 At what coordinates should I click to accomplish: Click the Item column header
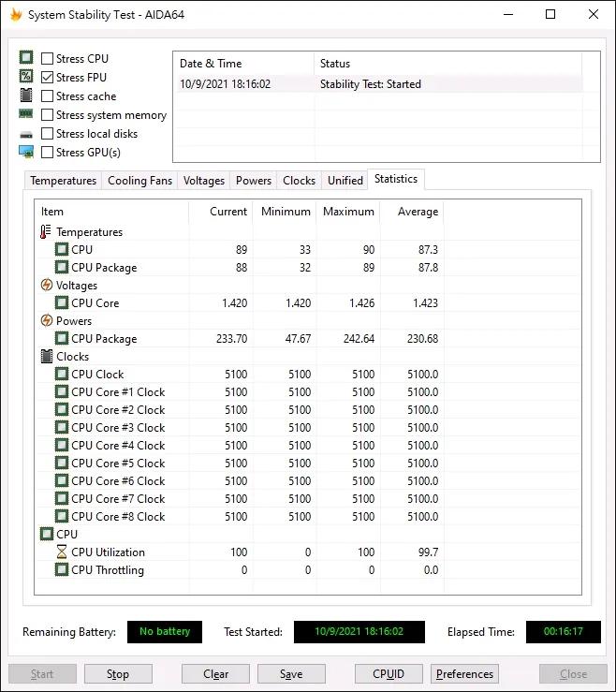[x=111, y=212]
